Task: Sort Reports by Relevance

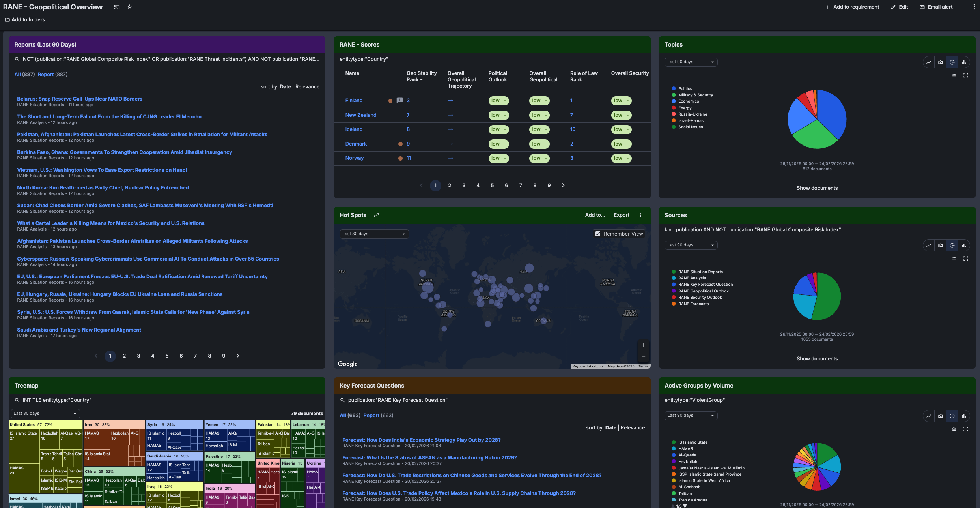Action: (307, 87)
